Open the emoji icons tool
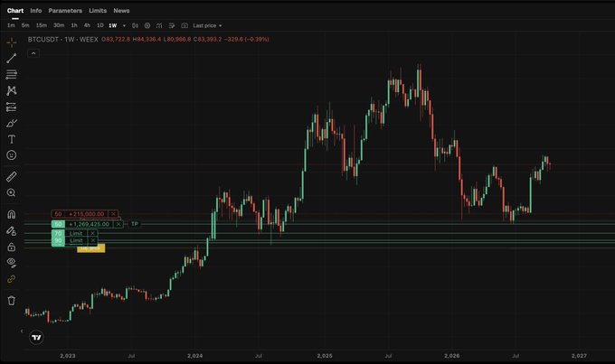615x364 pixels. (12, 155)
